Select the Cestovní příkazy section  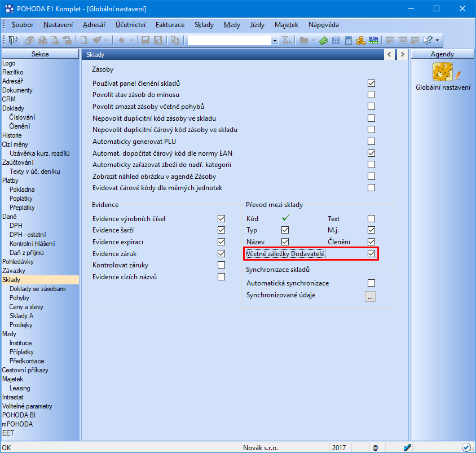[x=25, y=370]
